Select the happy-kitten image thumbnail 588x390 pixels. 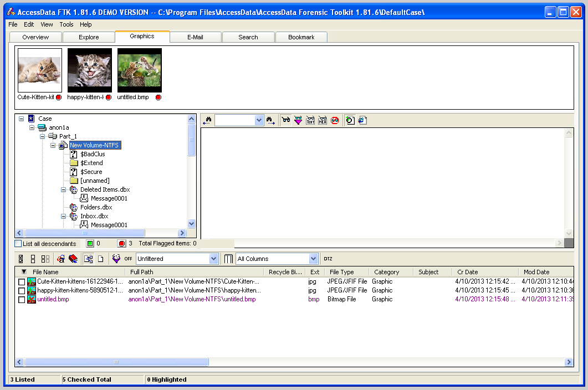[x=90, y=70]
